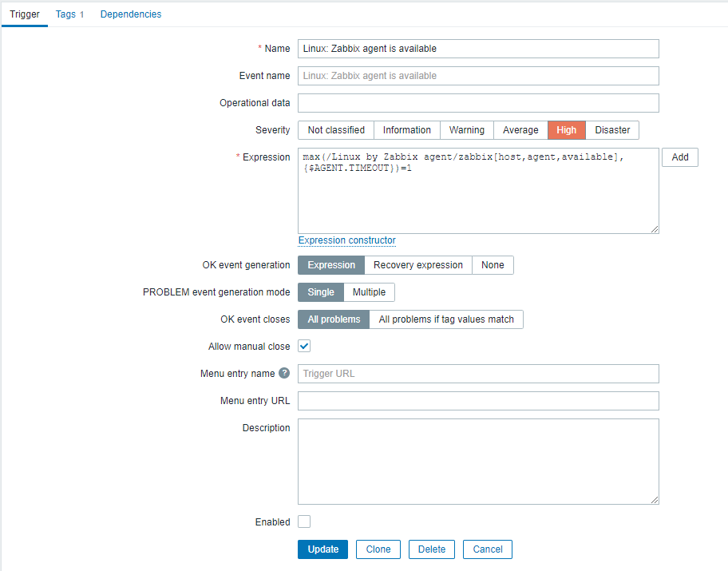Open the Expression constructor link
Viewport: 728px width, 571px height.
(346, 240)
